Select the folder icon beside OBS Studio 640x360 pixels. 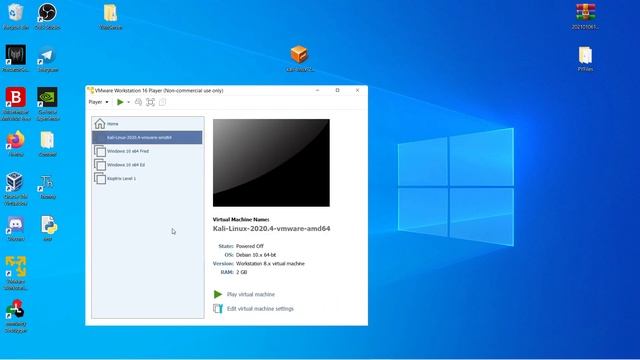(x=111, y=16)
